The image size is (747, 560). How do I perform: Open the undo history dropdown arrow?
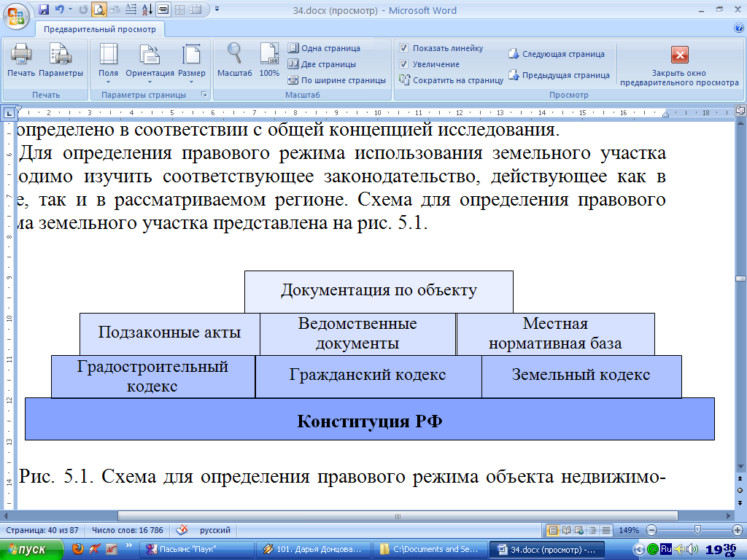pos(70,9)
